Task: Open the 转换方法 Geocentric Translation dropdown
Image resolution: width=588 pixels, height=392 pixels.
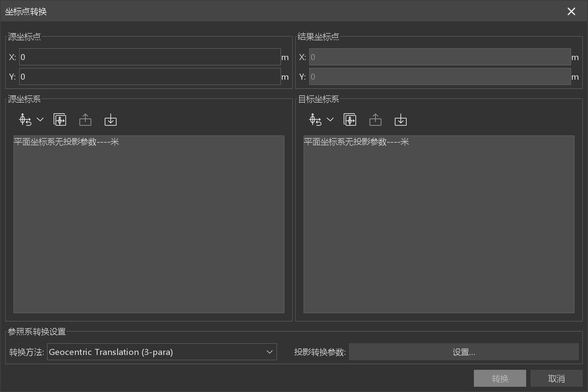Action: click(x=162, y=352)
